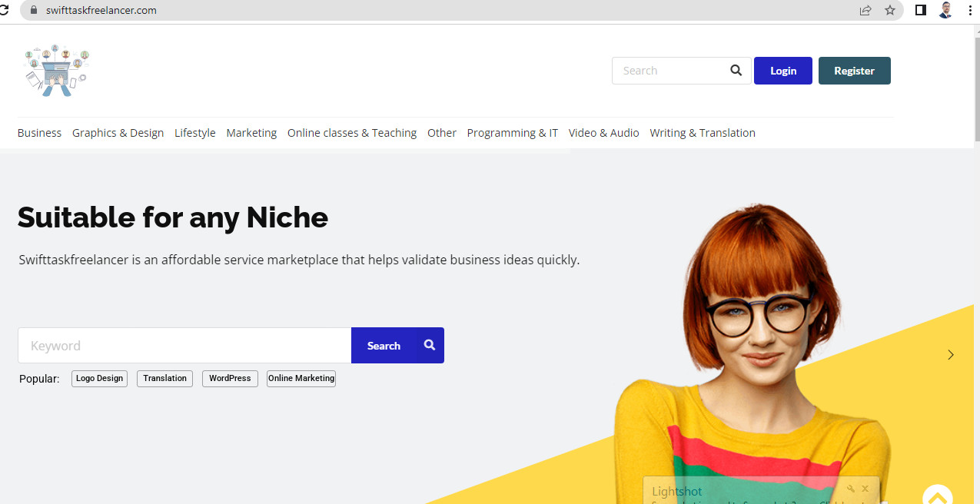The height and width of the screenshot is (504, 980).
Task: Select the Logo Design popular tag
Action: click(x=100, y=379)
